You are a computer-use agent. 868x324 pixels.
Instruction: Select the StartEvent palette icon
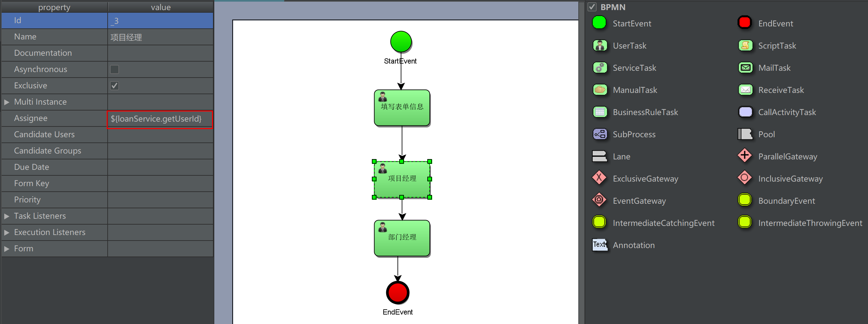(599, 23)
